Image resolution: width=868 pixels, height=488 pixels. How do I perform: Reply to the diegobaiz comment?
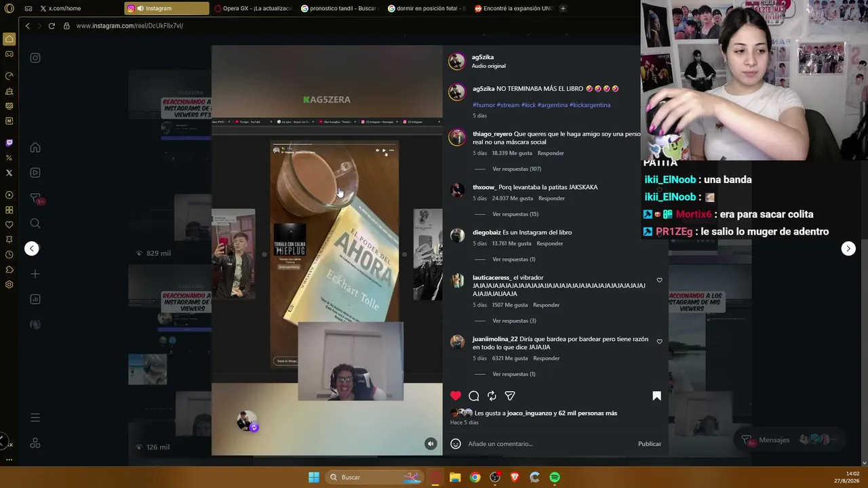[x=550, y=243]
